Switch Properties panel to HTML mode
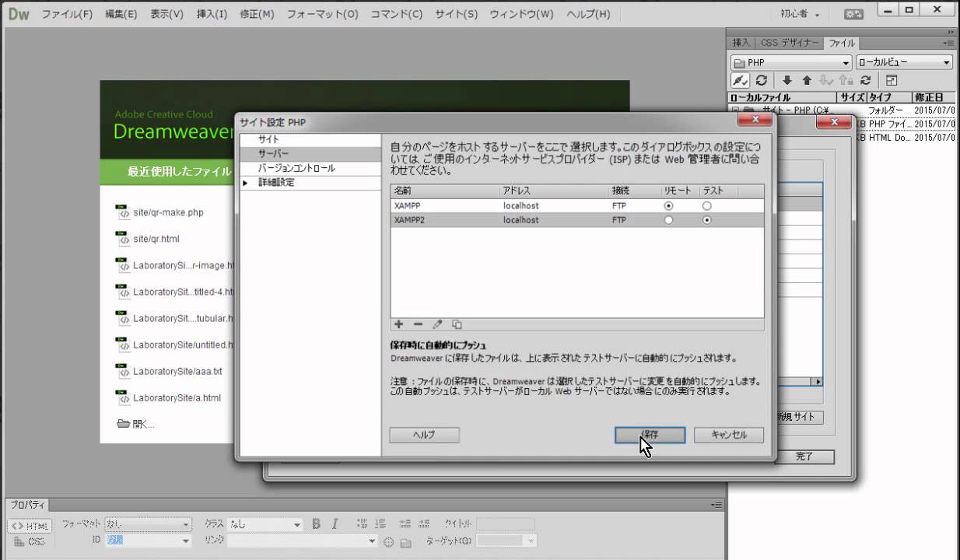Image resolution: width=960 pixels, height=560 pixels. (x=30, y=526)
